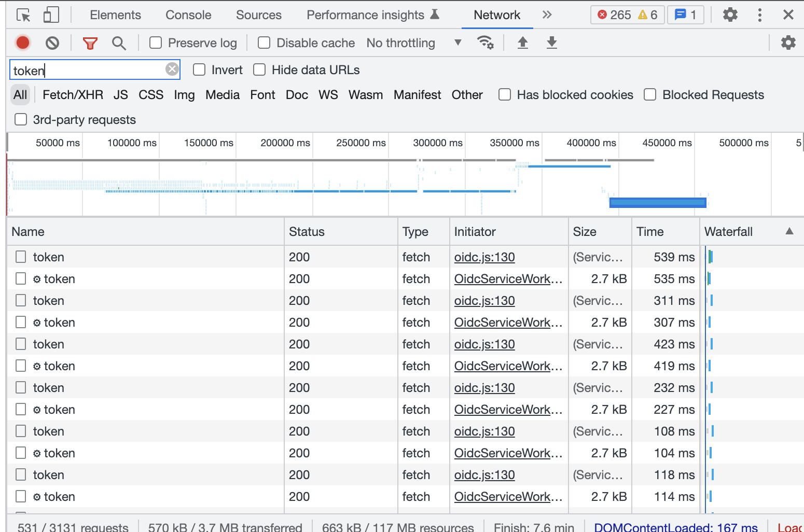Enable Preserve log

coord(155,43)
